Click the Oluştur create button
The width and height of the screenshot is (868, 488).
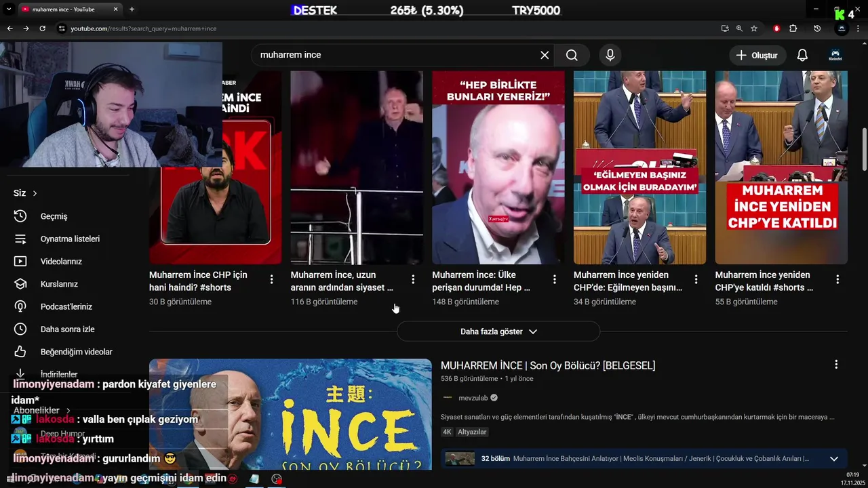(757, 55)
